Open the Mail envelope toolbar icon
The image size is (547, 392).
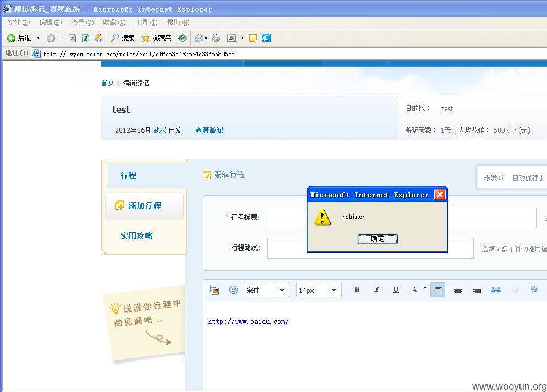pyautogui.click(x=199, y=38)
